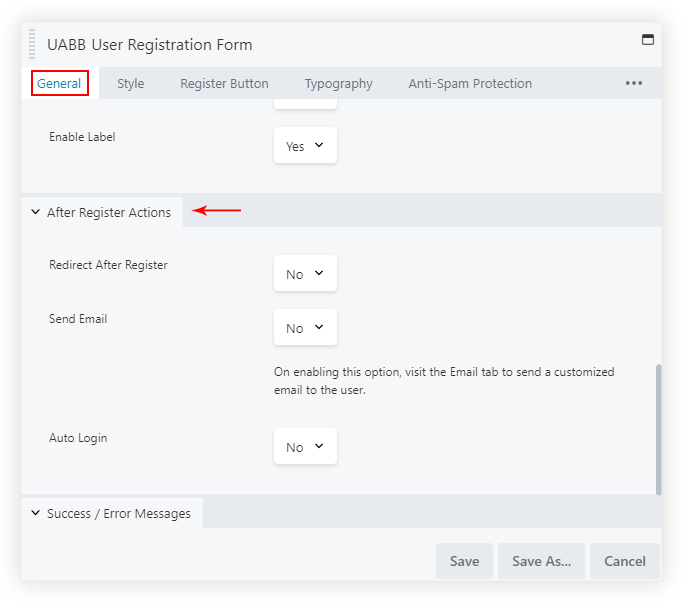Click the Save As... button
683x603 pixels.
click(541, 561)
